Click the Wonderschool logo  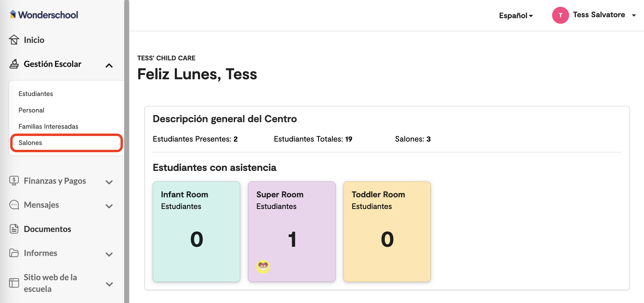[x=44, y=15]
